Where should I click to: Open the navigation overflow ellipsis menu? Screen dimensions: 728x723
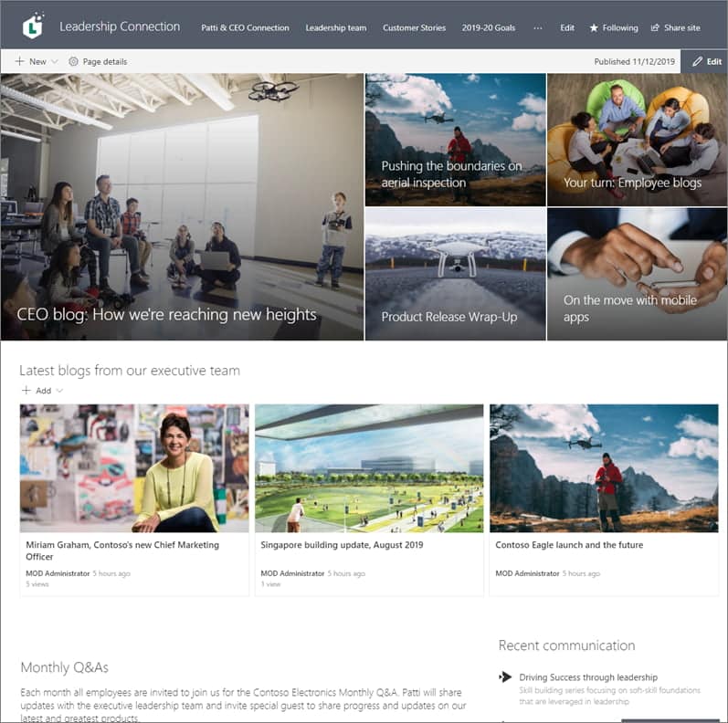click(x=537, y=28)
